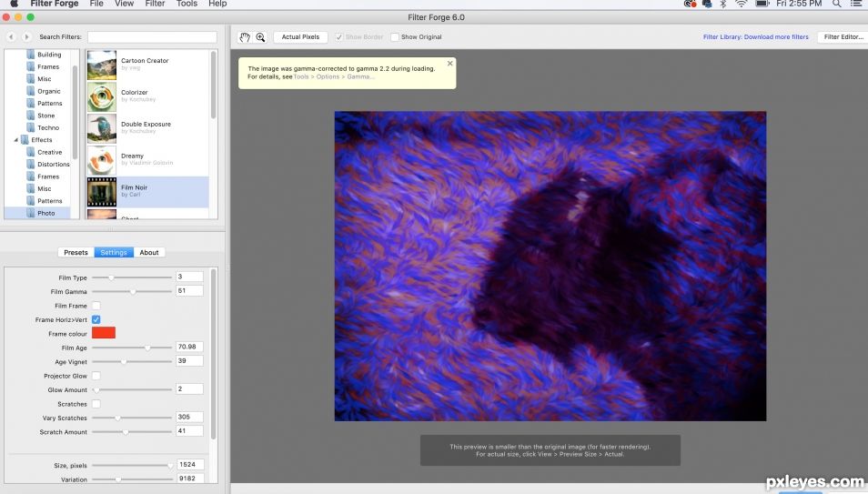Screen dimensions: 868x494
Task: Choose the Colorizer filter thumbnail
Action: (102, 96)
